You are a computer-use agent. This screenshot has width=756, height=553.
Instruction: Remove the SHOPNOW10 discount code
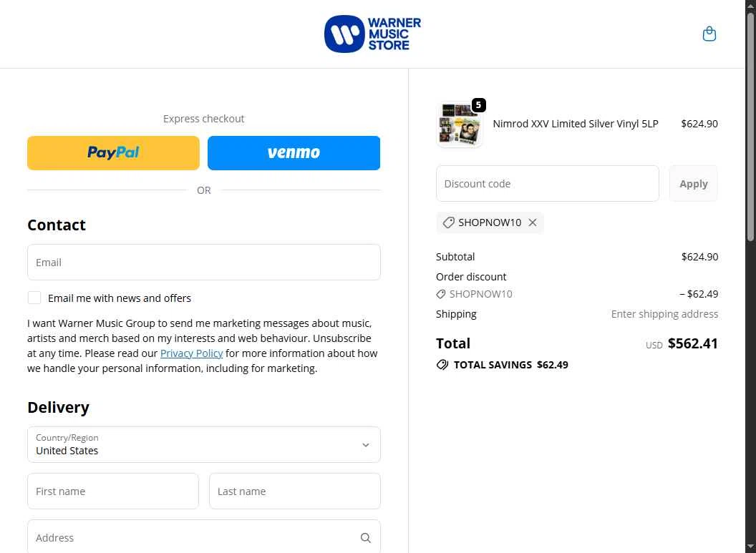coord(533,222)
